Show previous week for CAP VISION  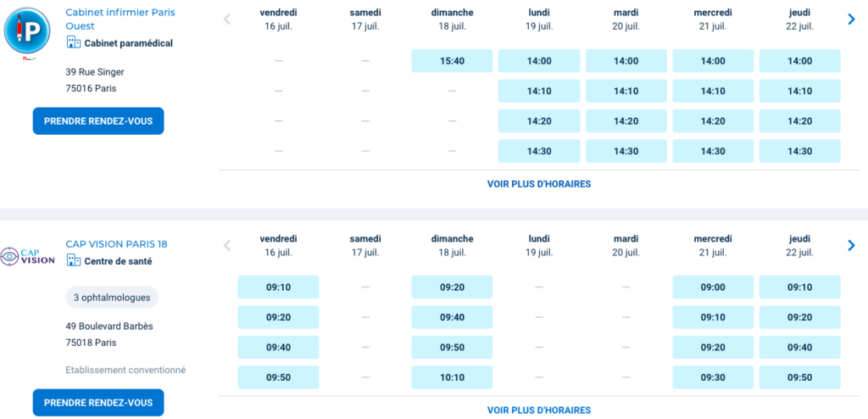tap(227, 246)
